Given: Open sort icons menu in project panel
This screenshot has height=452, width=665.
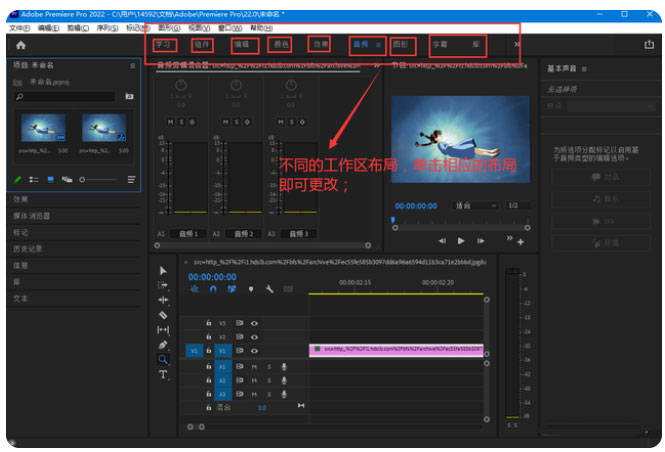Looking at the screenshot, I should tap(131, 179).
